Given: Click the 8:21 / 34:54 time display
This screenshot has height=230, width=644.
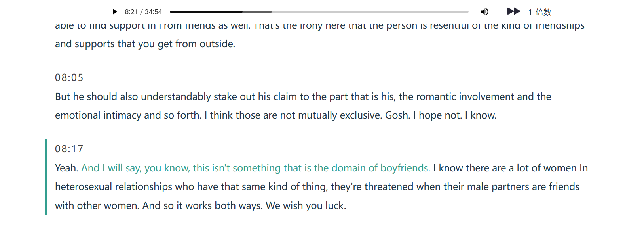Looking at the screenshot, I should (x=143, y=12).
